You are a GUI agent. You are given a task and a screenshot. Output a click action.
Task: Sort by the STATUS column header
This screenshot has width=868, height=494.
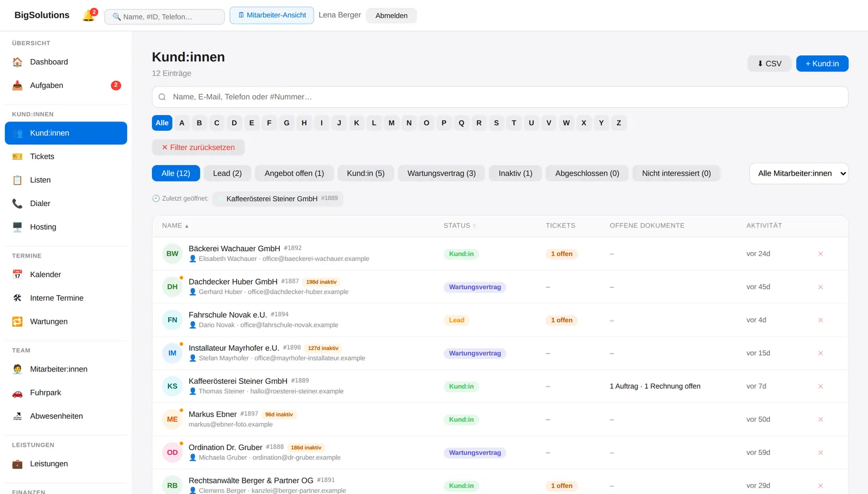pyautogui.click(x=459, y=226)
